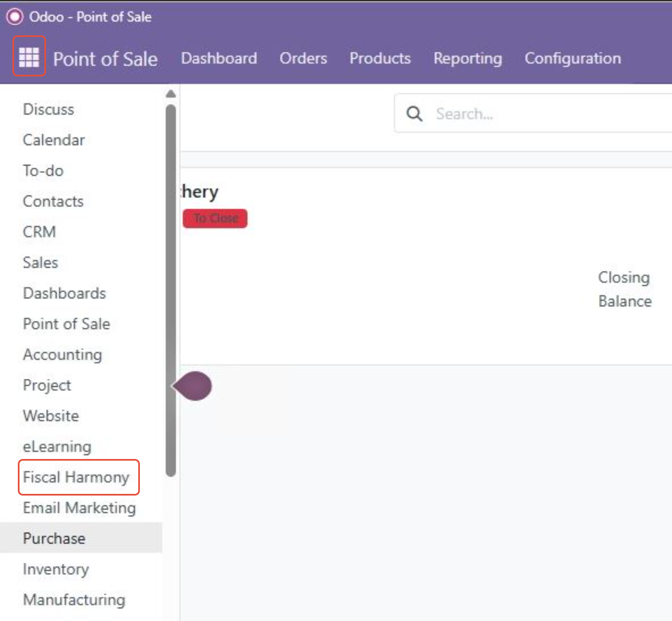
Task: Click the purple tour pointer bubble
Action: (193, 386)
